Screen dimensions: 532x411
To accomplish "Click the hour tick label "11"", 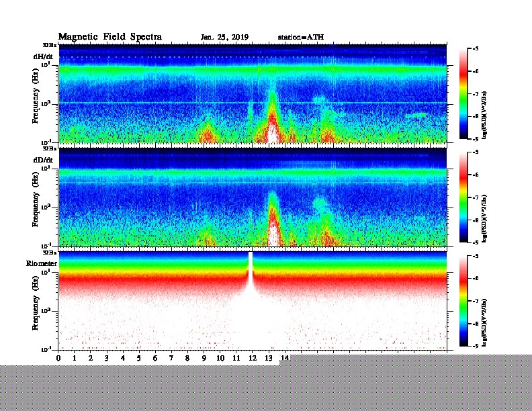I will tap(236, 358).
